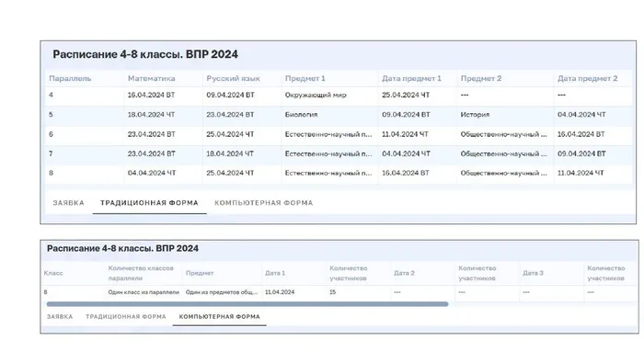Click the Дата предмет 1 column header
Screen dimensions: 644x362
point(411,78)
